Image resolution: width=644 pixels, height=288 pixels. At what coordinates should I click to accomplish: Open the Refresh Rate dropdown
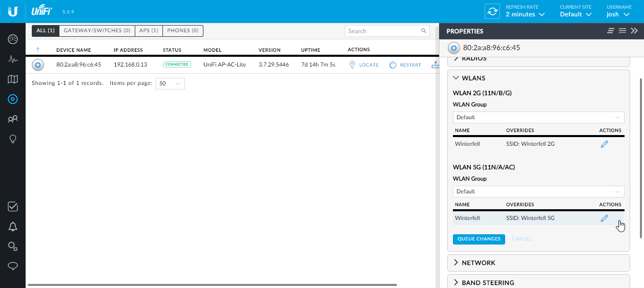click(525, 11)
